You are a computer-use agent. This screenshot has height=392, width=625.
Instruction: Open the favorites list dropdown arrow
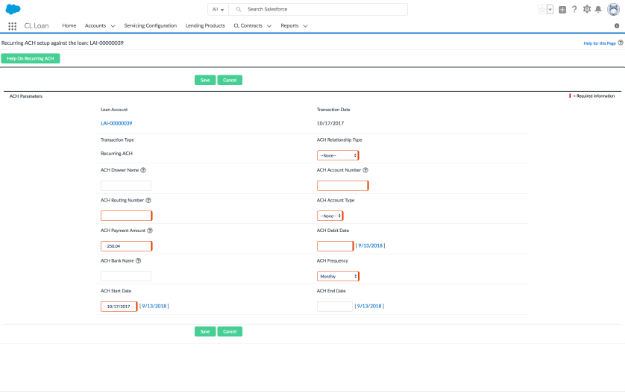point(550,10)
